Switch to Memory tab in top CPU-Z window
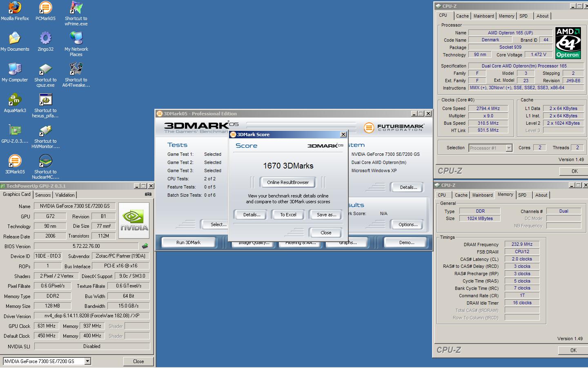 [506, 16]
